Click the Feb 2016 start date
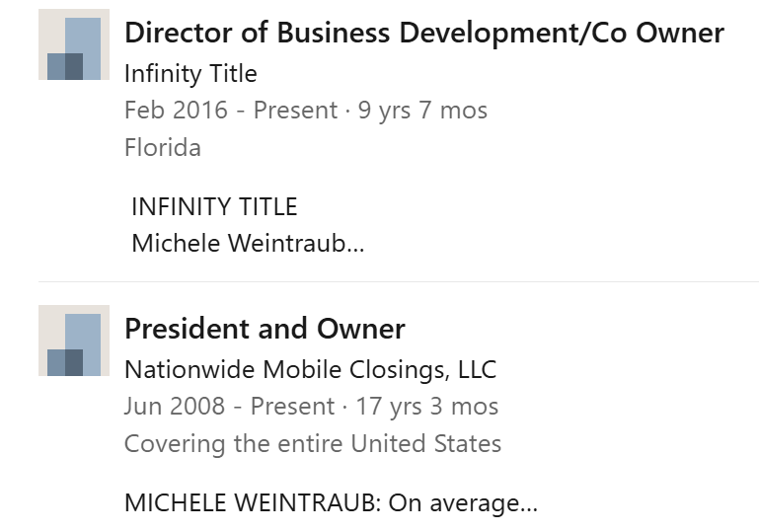The height and width of the screenshot is (532, 759). (x=177, y=111)
